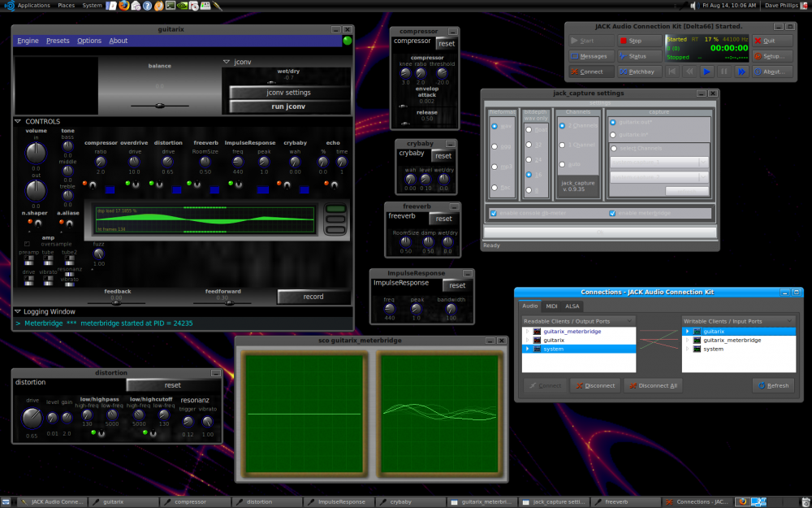Viewport: 812px width, 508px height.
Task: Click the balance slider handle
Action: (159, 106)
